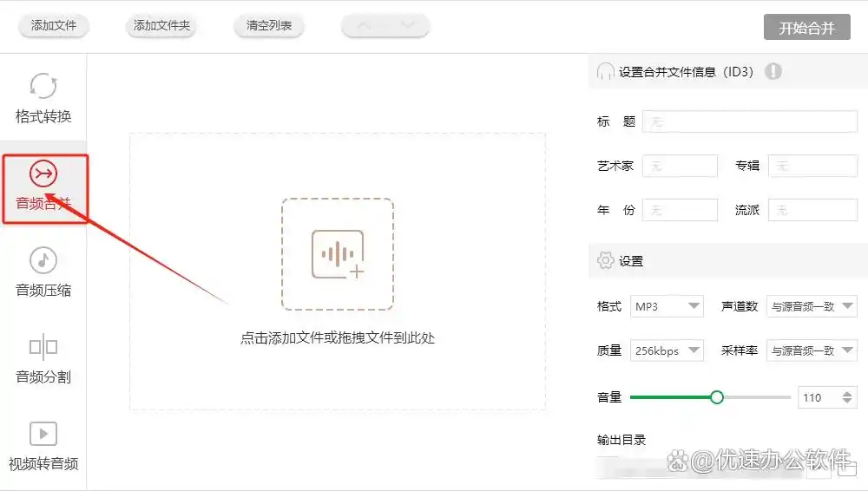868x491 pixels.
Task: Open the 音频分割 audio split tool
Action: [43, 358]
